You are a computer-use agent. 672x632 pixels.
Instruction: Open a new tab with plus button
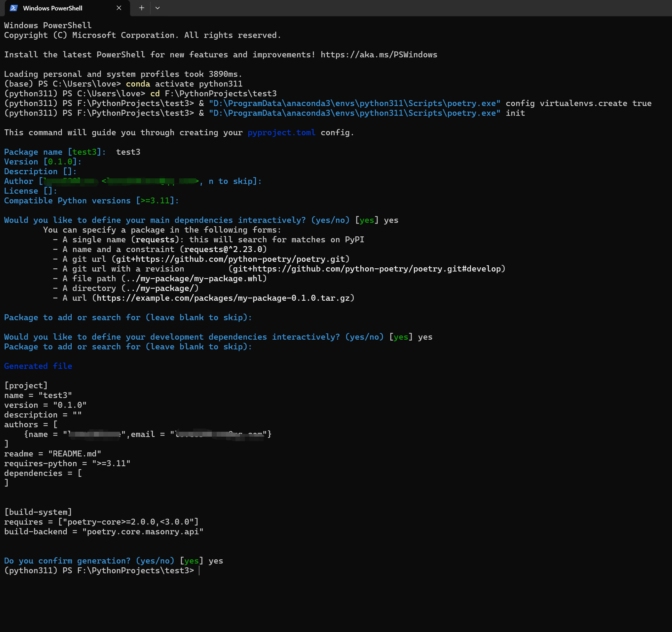coord(142,8)
